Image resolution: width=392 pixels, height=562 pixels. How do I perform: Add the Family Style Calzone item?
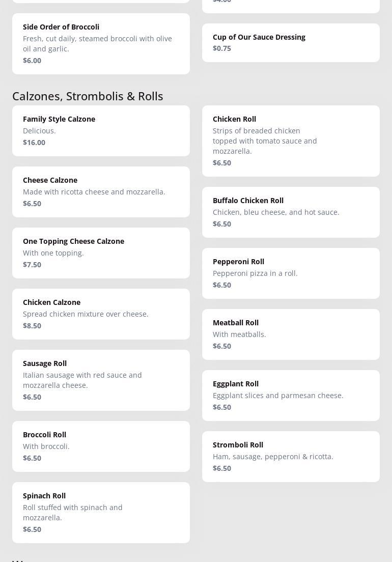(x=101, y=131)
